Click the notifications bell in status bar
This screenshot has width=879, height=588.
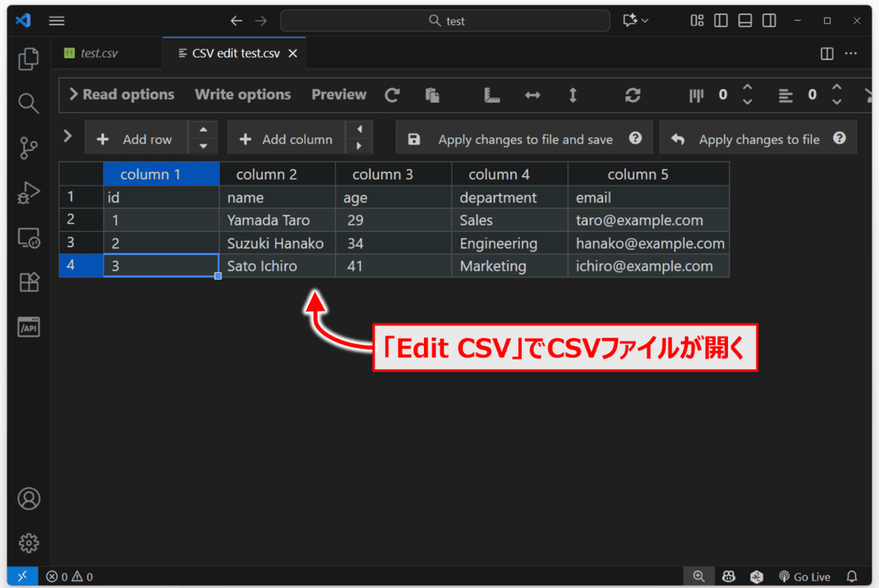click(x=852, y=577)
